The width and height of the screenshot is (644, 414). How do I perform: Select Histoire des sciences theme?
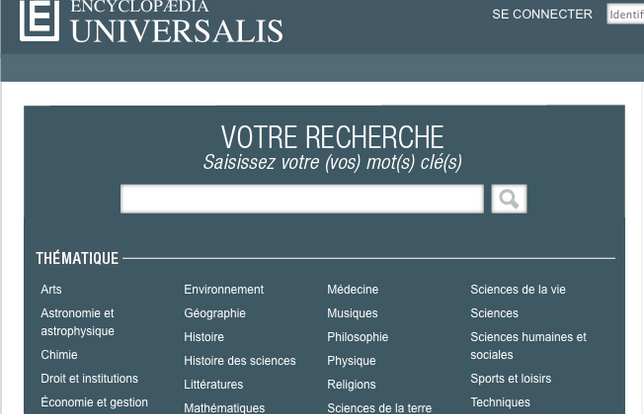(x=240, y=361)
